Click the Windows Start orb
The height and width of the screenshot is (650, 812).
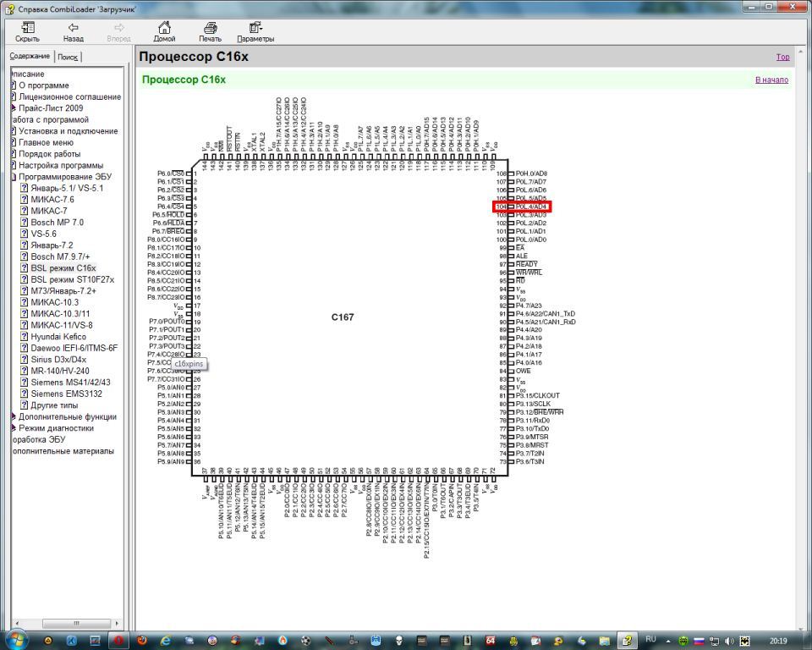(18, 639)
